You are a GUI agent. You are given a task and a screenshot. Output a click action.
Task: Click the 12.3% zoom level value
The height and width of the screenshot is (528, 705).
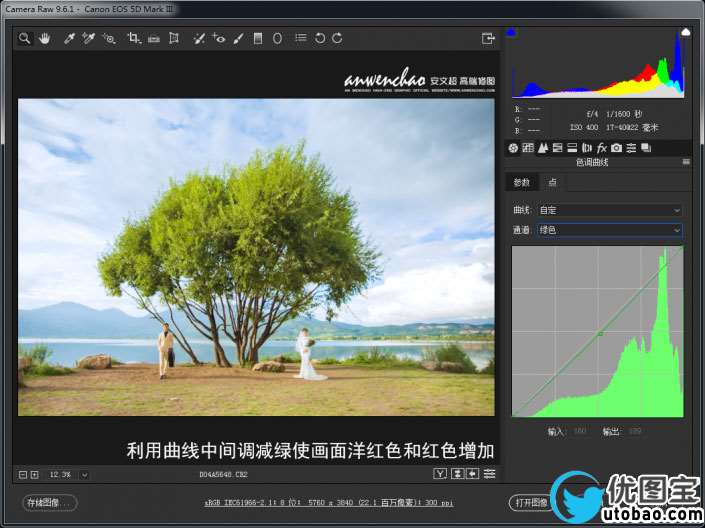coord(60,475)
